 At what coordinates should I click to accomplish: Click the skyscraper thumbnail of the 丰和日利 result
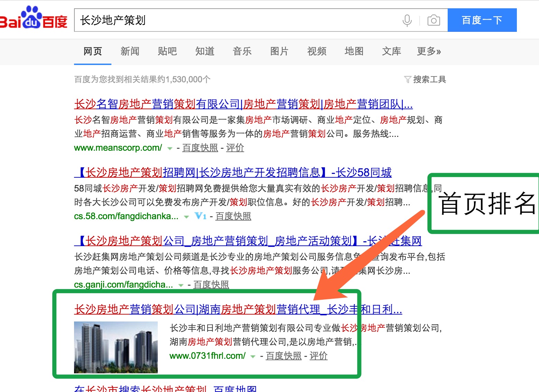(116, 347)
